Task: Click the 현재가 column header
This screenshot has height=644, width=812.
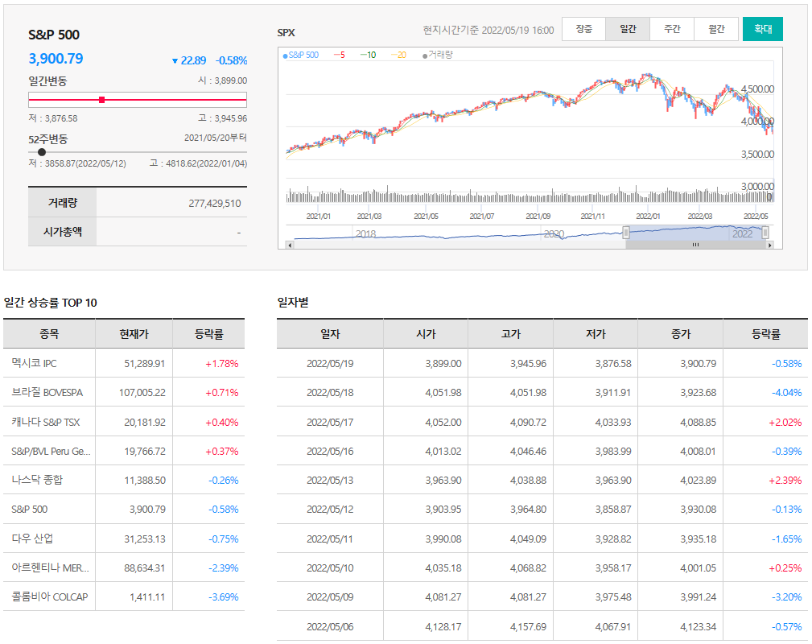Action: pos(134,334)
